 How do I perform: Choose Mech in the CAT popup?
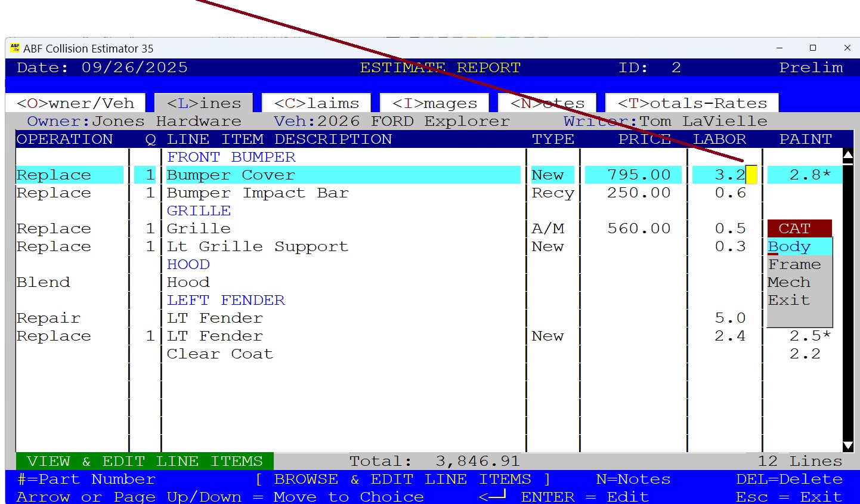tap(789, 282)
